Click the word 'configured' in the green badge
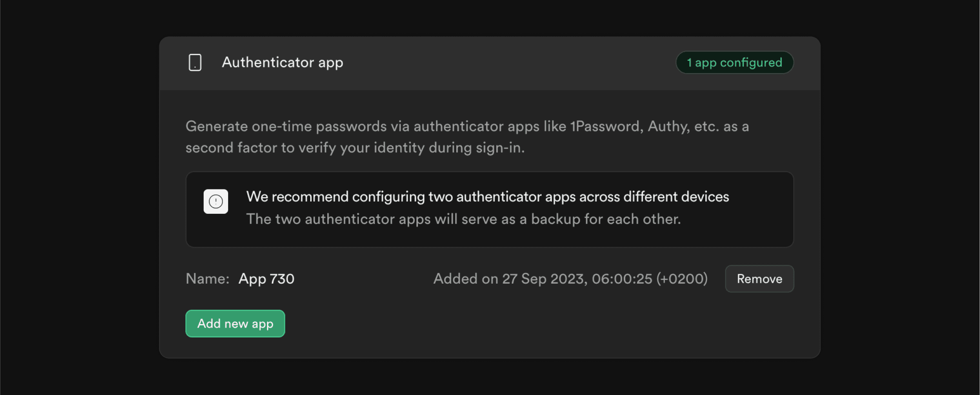The width and height of the screenshot is (980, 395). tap(751, 63)
